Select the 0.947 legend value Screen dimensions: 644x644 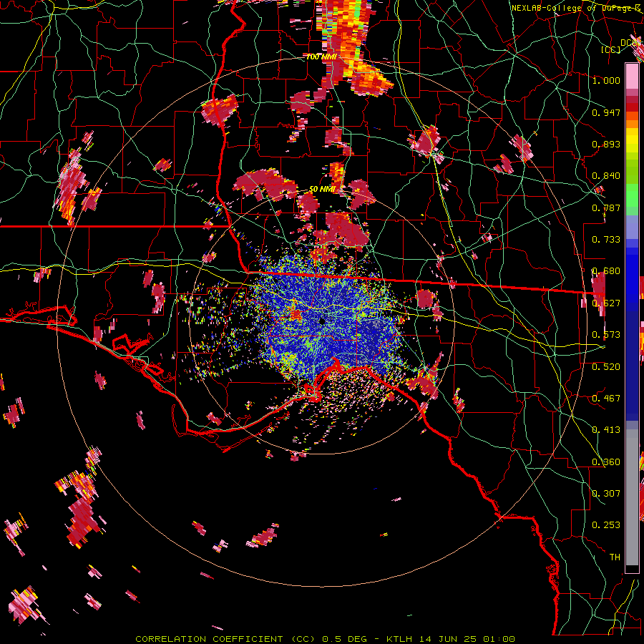click(x=606, y=112)
